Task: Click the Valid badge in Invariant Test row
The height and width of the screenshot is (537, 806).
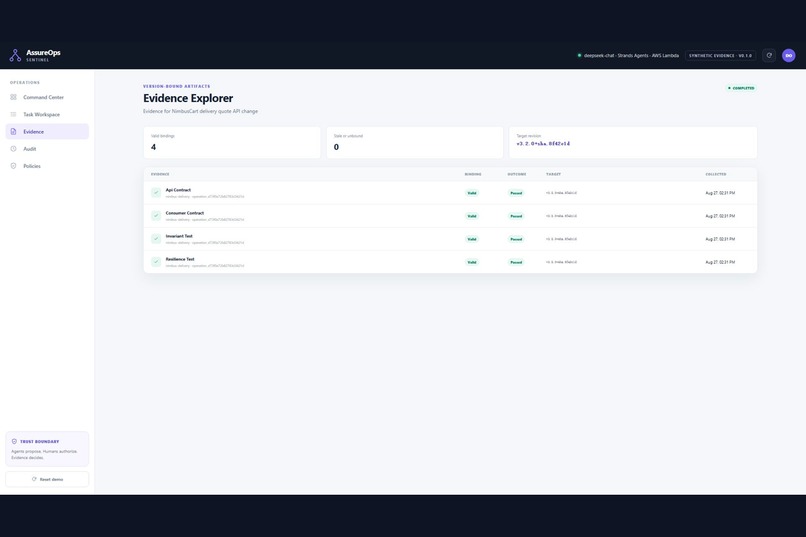Action: 471,239
